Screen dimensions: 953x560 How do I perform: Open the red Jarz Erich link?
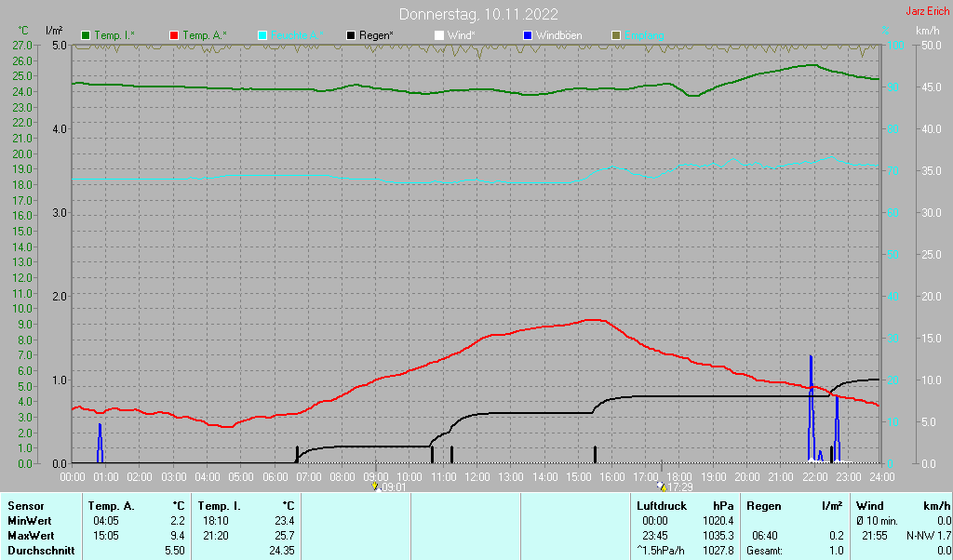click(x=927, y=12)
